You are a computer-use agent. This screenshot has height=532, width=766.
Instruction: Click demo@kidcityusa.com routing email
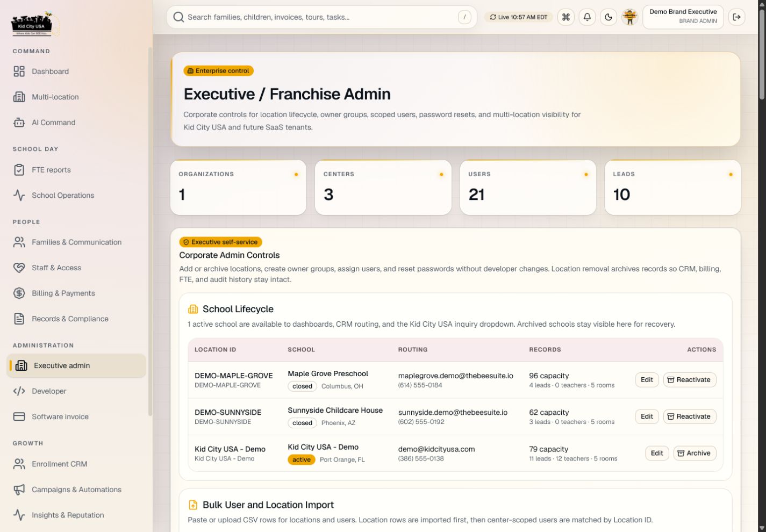(x=436, y=449)
